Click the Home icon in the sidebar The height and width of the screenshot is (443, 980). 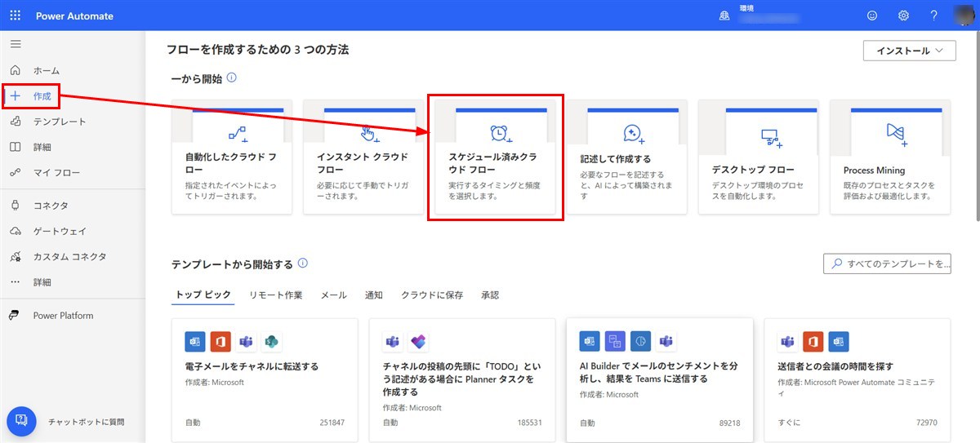point(16,70)
